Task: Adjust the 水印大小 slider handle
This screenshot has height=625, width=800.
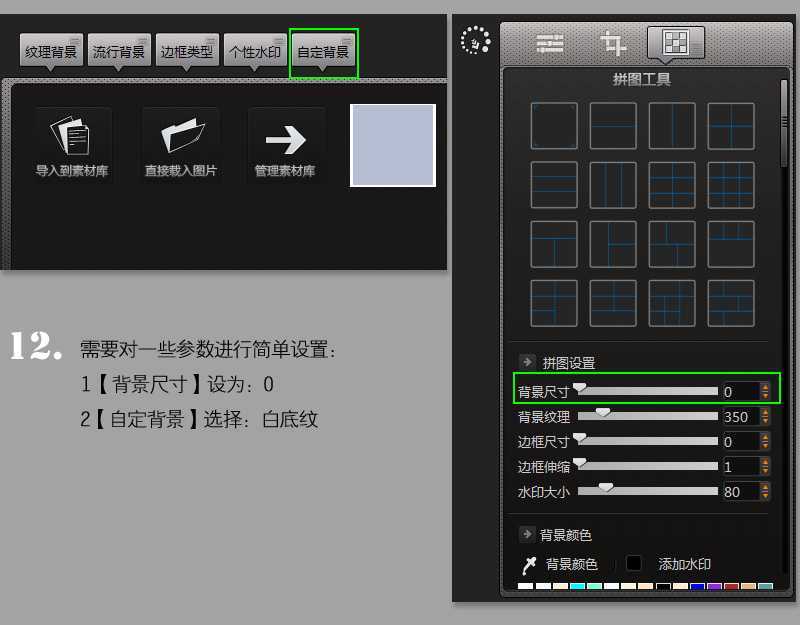Action: click(606, 488)
